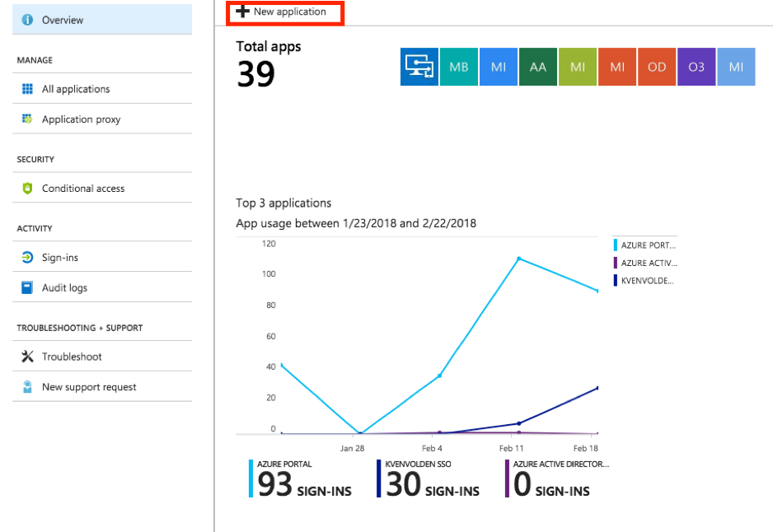This screenshot has height=532, width=773.
Task: Open the purple O3 app tile
Action: pyautogui.click(x=696, y=67)
